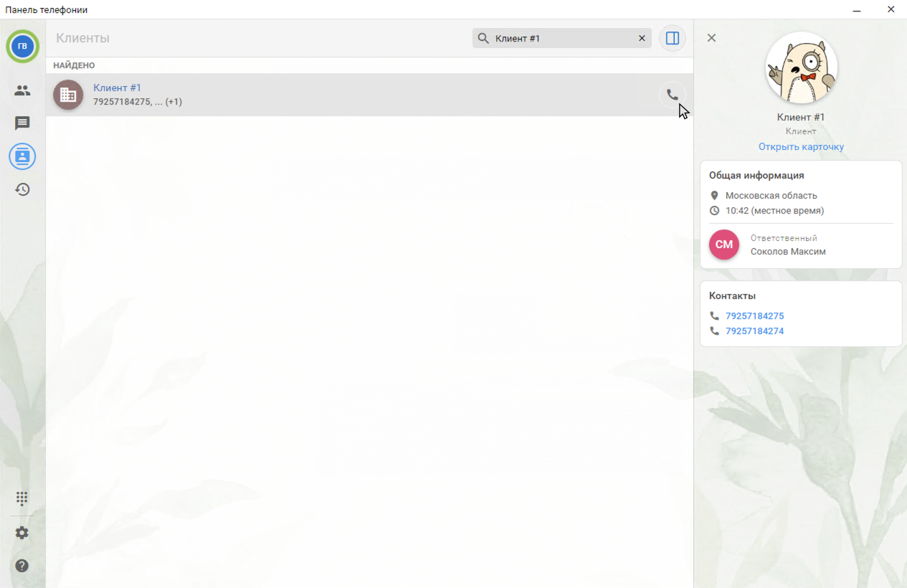Screen dimensions: 907x588
Task: Open the employees list in the sidebar
Action: coord(22,90)
